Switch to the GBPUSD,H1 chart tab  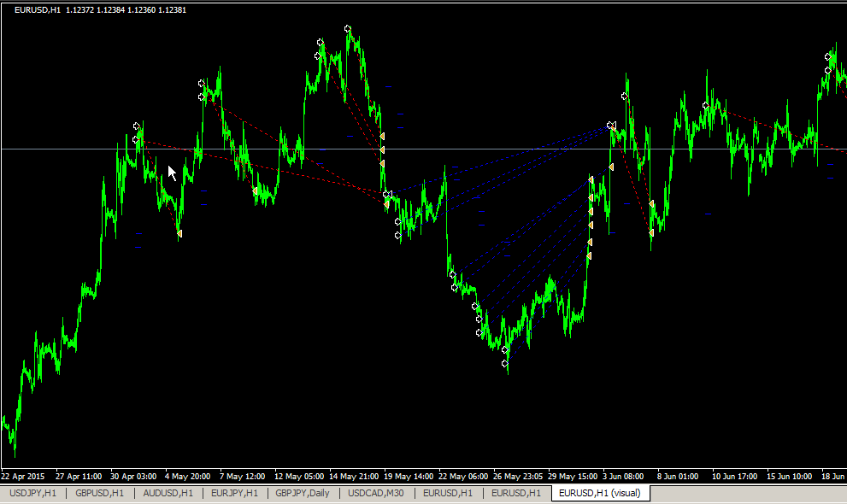(x=99, y=493)
